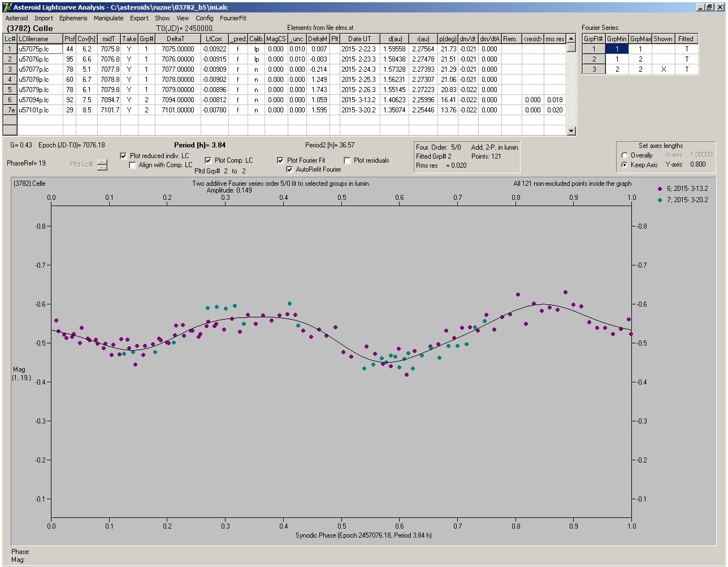Click the Date UT column header

360,39
